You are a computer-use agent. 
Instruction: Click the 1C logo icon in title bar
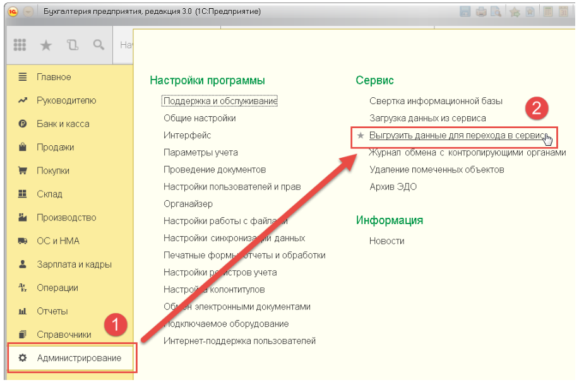13,11
